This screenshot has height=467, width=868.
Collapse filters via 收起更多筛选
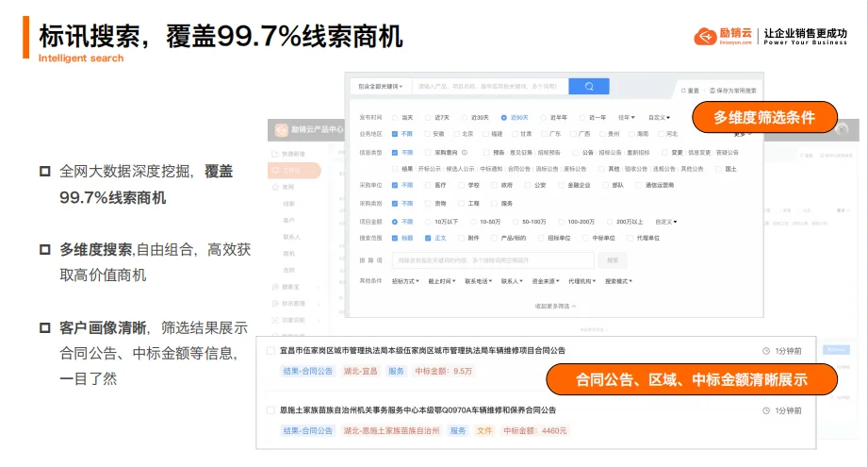[x=555, y=306]
